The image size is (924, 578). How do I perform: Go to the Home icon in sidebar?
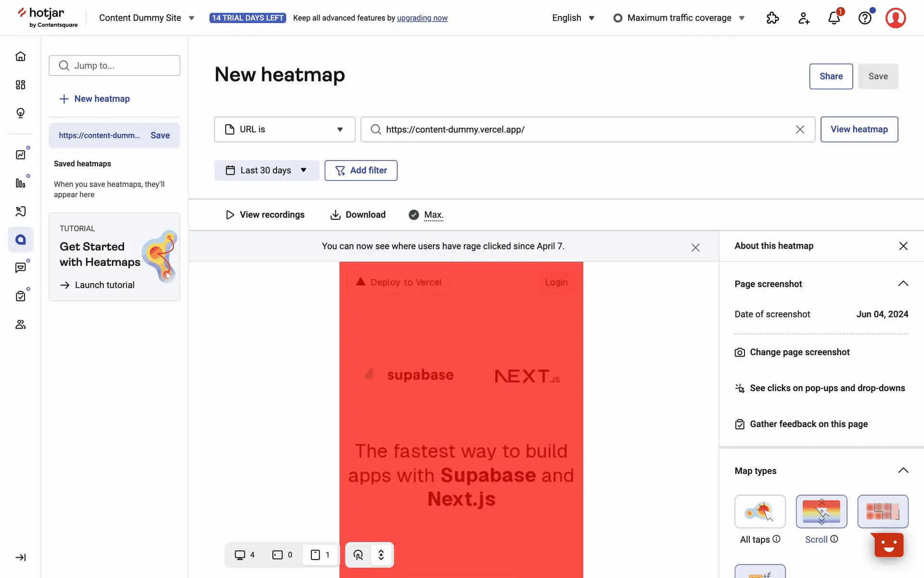click(20, 56)
